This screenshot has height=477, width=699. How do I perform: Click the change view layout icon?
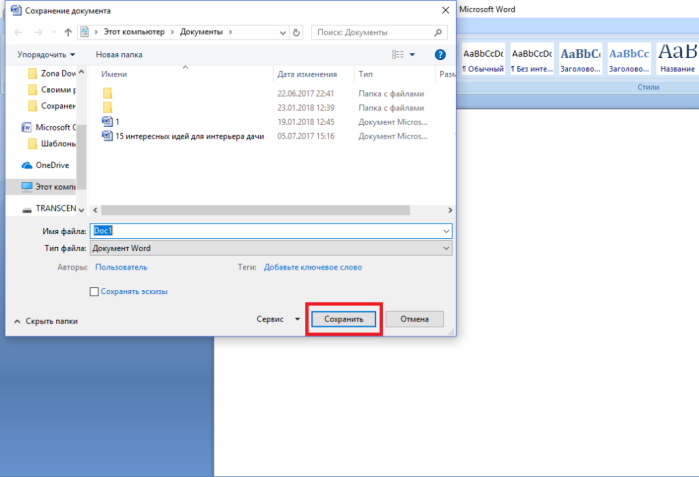[398, 54]
